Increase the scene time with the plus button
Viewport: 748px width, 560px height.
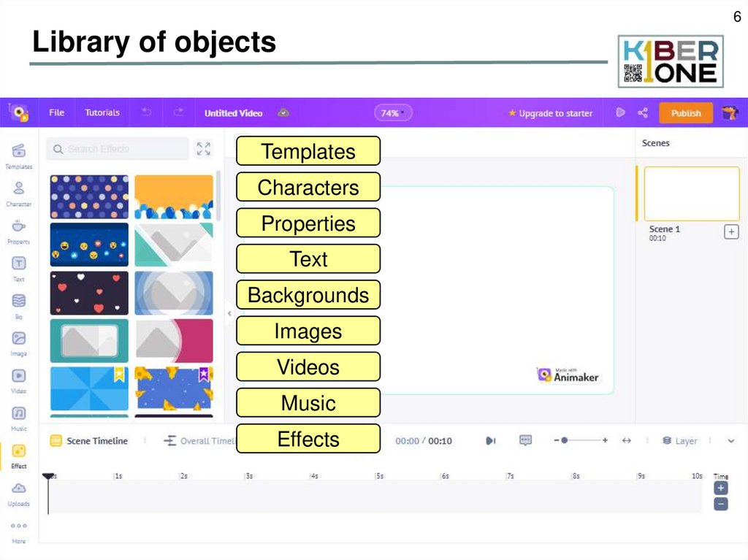tap(721, 488)
